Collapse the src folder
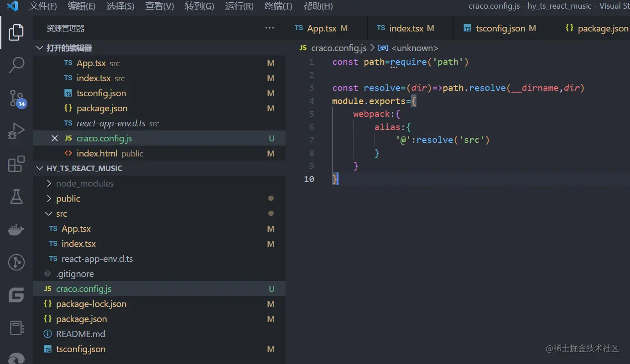The image size is (630, 364). pos(62,213)
